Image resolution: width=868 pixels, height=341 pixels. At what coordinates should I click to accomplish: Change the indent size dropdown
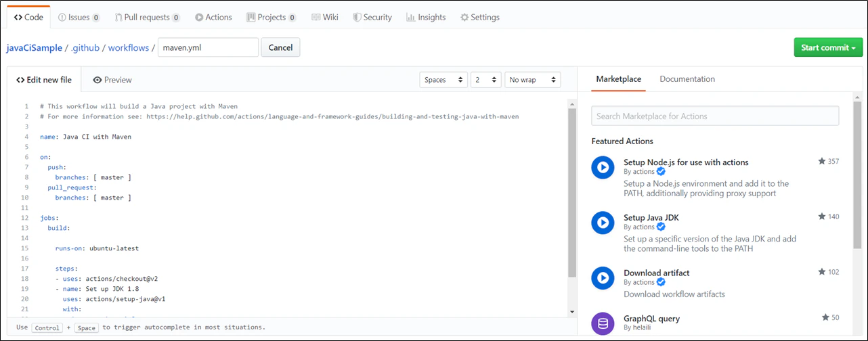[486, 80]
